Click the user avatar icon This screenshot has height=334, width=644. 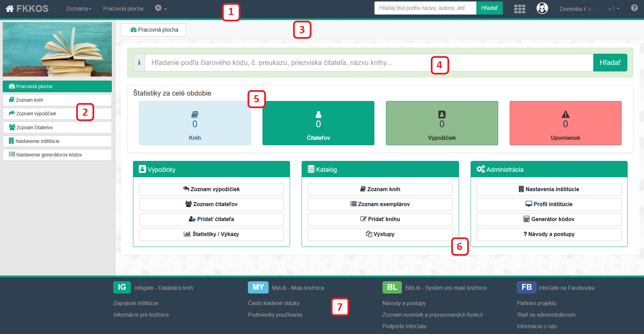pos(542,8)
